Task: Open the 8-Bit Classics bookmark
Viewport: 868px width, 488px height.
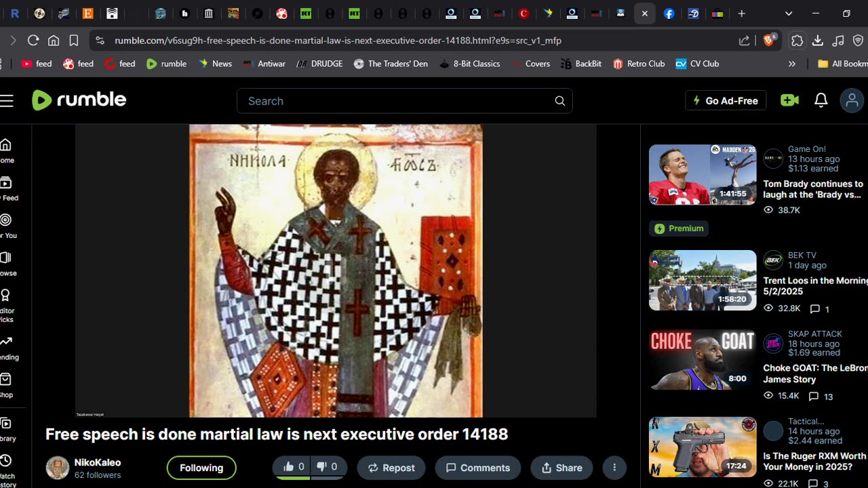Action: [x=469, y=64]
